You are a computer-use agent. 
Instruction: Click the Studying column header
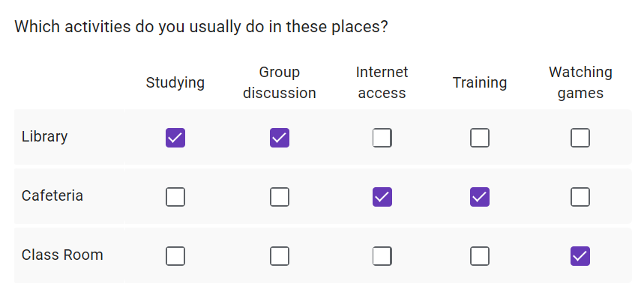click(x=175, y=82)
